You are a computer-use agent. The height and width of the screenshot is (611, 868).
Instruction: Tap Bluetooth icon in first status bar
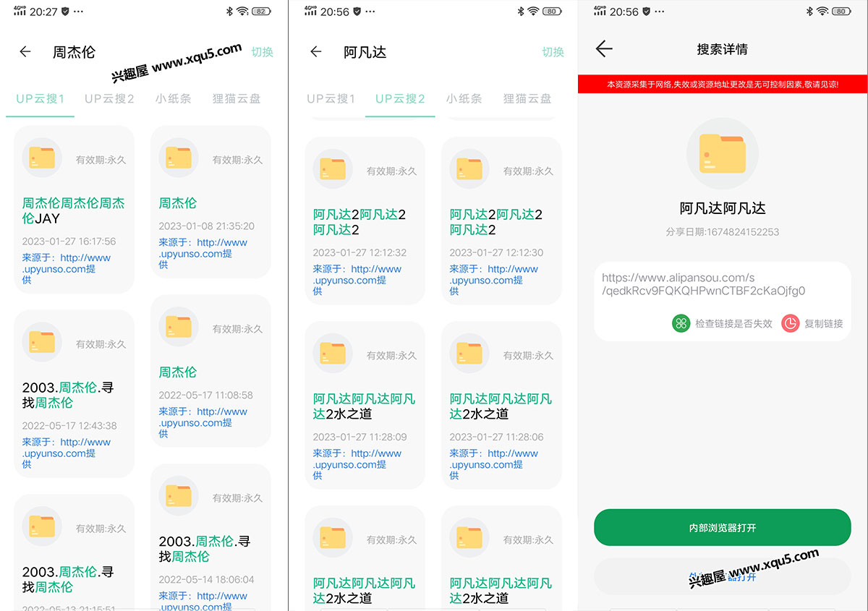(229, 12)
